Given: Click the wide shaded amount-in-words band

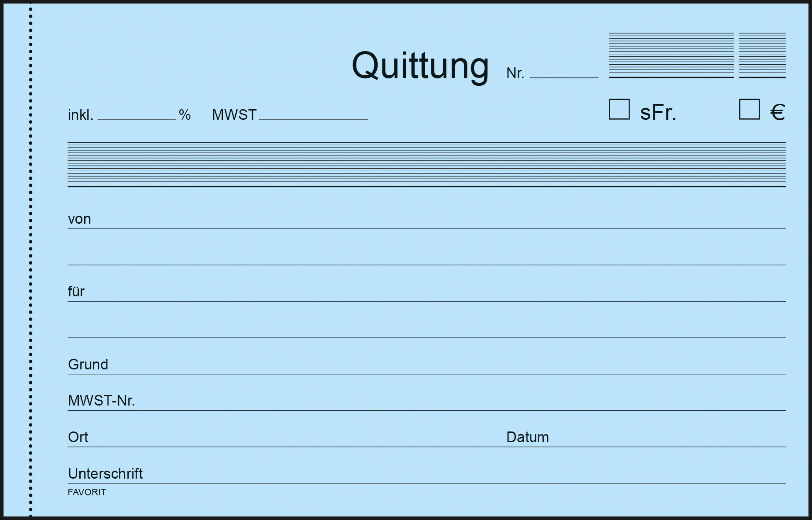Looking at the screenshot, I should [426, 165].
